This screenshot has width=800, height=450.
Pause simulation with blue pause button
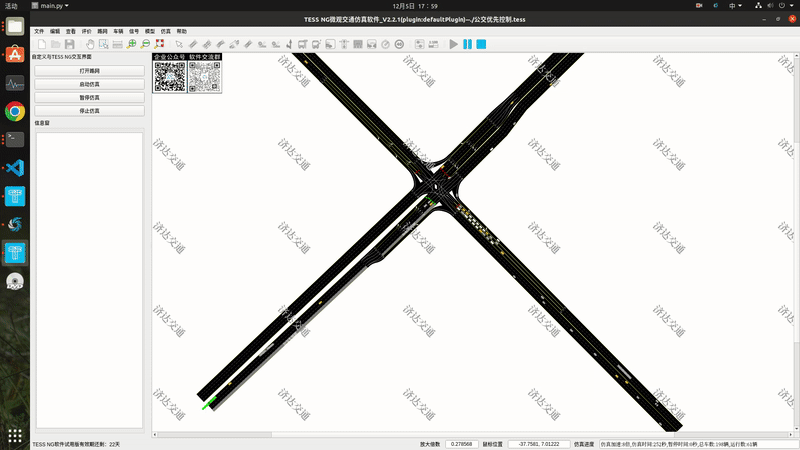[467, 44]
